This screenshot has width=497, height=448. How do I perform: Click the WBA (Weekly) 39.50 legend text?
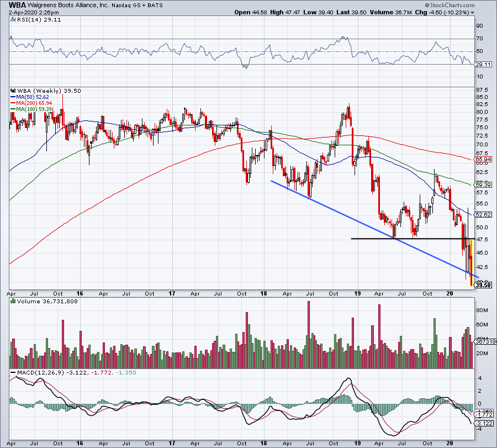click(x=49, y=91)
